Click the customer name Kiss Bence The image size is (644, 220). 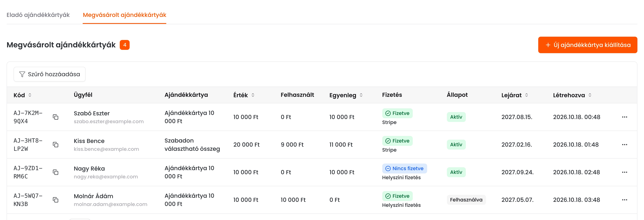[x=89, y=141]
